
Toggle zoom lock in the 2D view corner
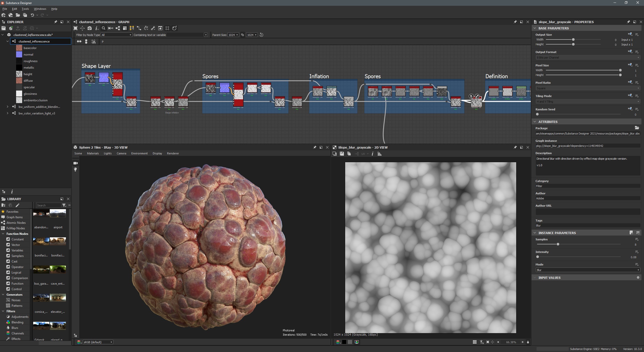click(x=528, y=342)
